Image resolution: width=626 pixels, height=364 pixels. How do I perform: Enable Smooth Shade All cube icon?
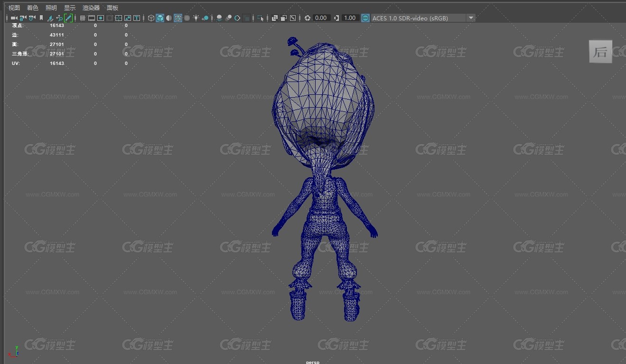click(160, 18)
